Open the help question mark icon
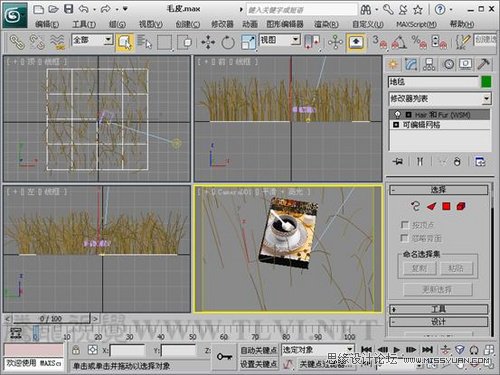The image size is (500, 375). coord(440,10)
